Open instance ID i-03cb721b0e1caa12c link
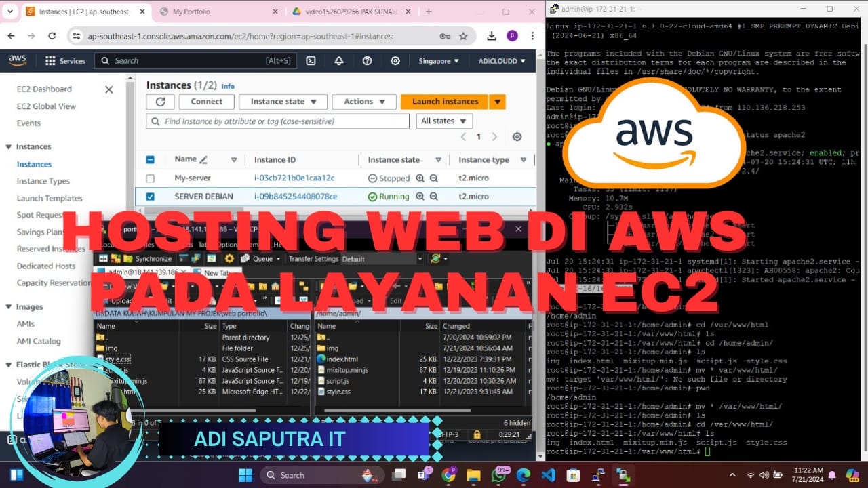Image resolution: width=868 pixels, height=488 pixels. click(294, 178)
